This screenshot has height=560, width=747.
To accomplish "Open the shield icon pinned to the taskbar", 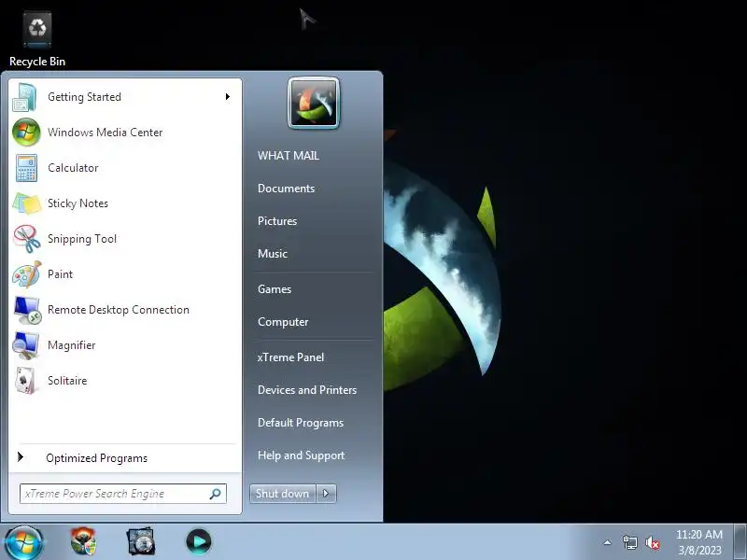I will tap(83, 541).
